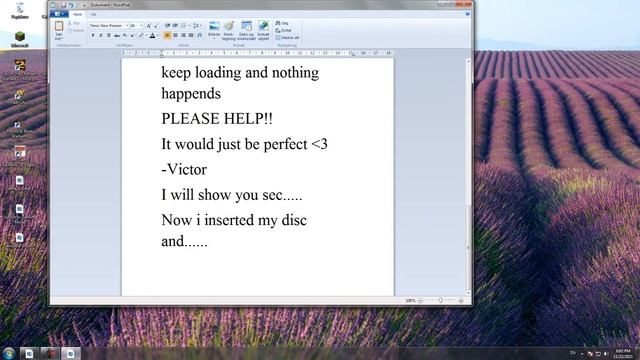Insert a picture with Billede button
This screenshot has width=640, height=360.
tap(214, 27)
